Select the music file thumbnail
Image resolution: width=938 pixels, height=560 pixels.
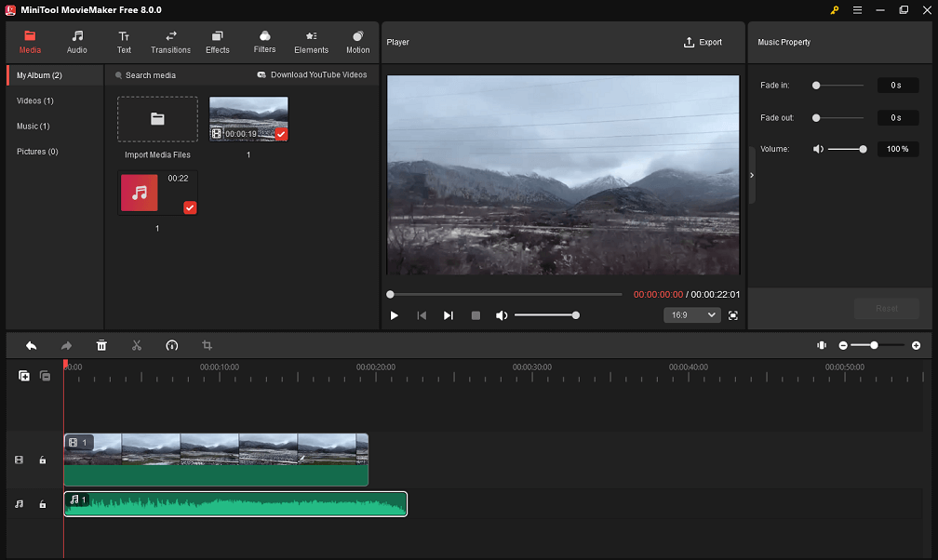(x=158, y=193)
